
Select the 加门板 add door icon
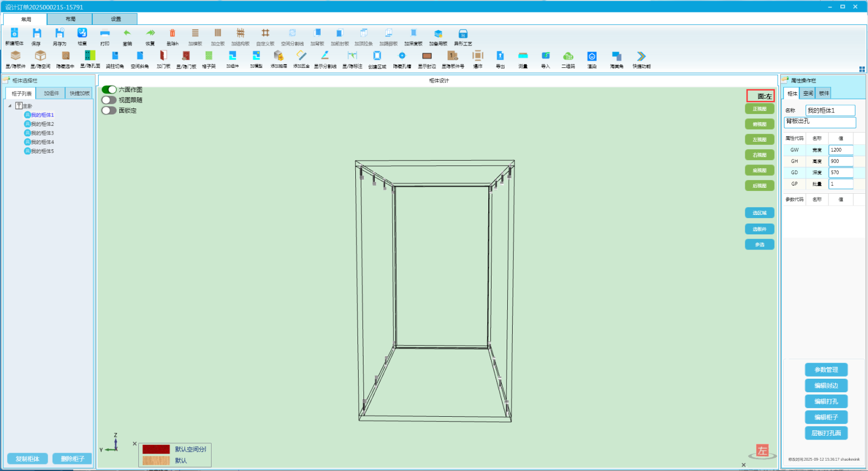pyautogui.click(x=163, y=56)
